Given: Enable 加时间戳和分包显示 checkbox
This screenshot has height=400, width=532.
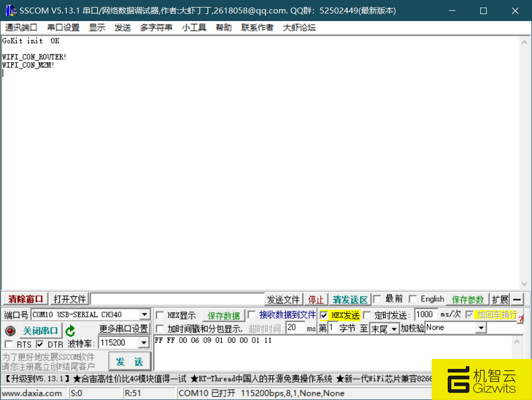Looking at the screenshot, I should coord(160,328).
